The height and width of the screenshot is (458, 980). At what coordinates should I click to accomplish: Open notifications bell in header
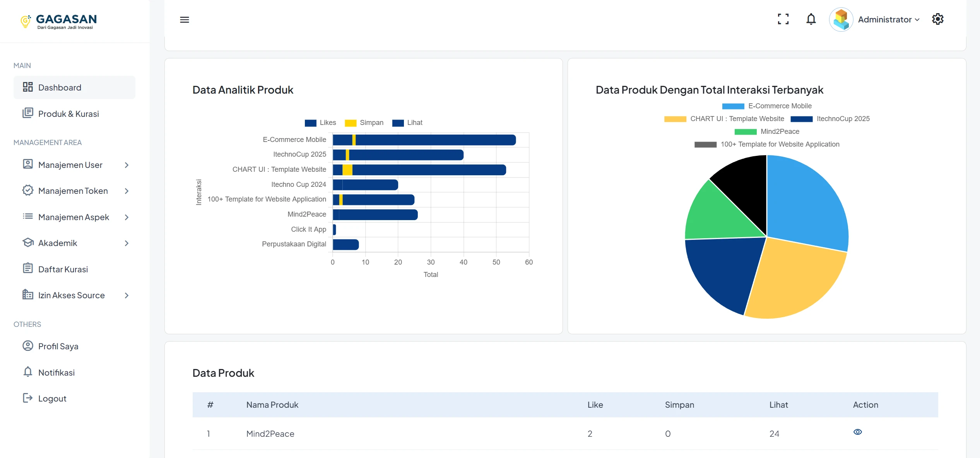coord(811,19)
